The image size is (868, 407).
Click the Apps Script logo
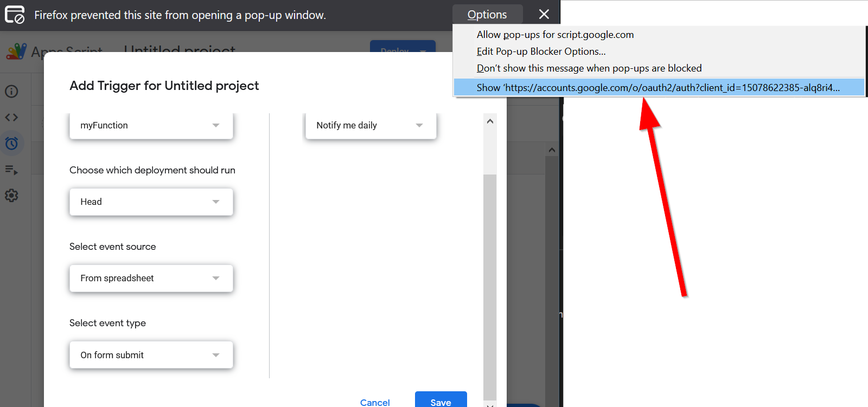(17, 51)
